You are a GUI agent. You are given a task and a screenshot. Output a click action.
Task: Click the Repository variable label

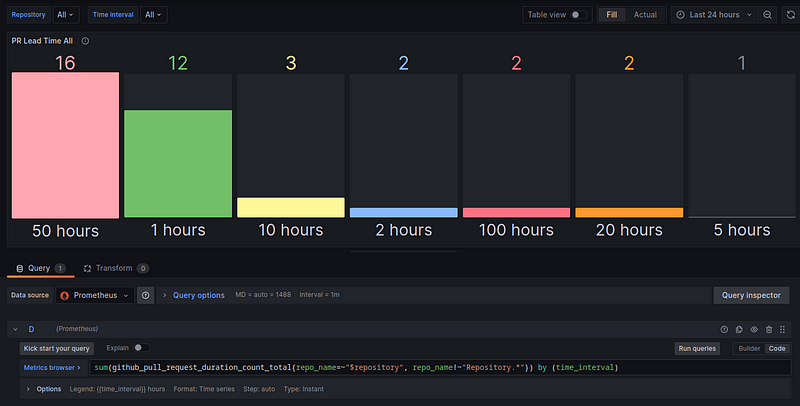(29, 15)
